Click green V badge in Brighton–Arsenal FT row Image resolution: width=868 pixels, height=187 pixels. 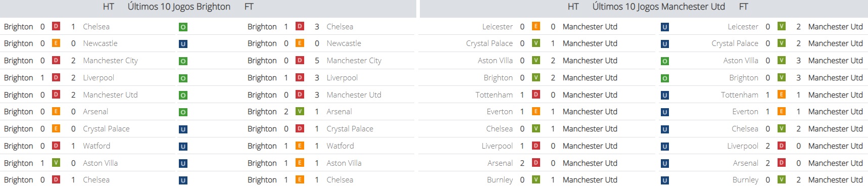click(x=300, y=111)
